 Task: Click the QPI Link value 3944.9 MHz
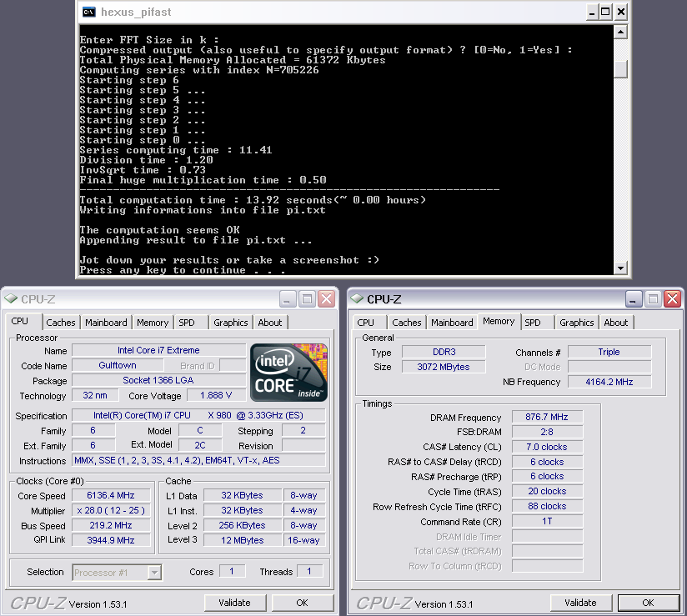pos(111,540)
